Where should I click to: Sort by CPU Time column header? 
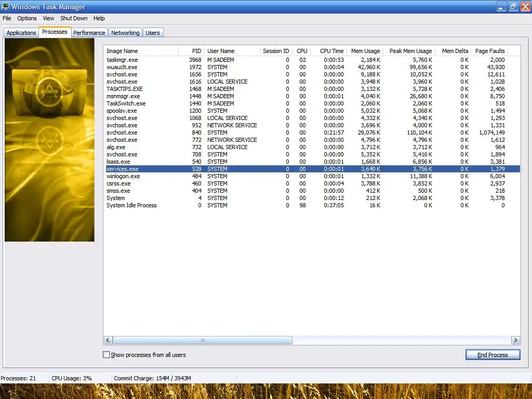click(x=328, y=51)
